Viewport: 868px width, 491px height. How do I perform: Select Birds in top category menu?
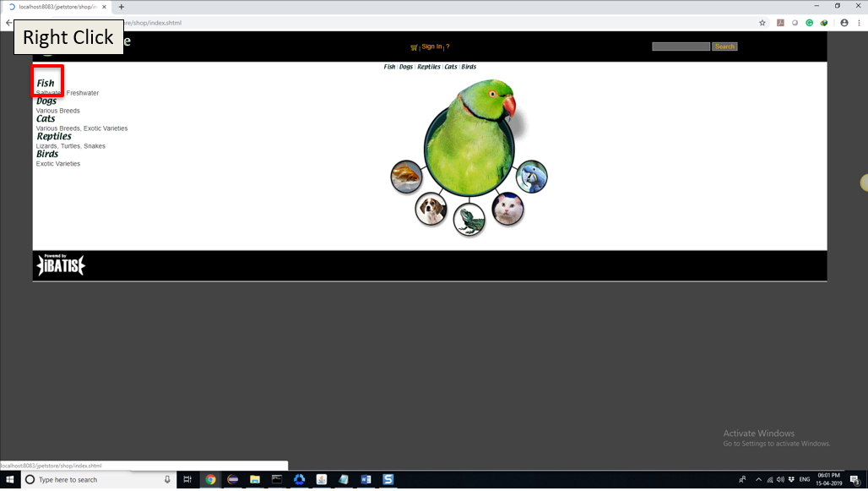(469, 67)
